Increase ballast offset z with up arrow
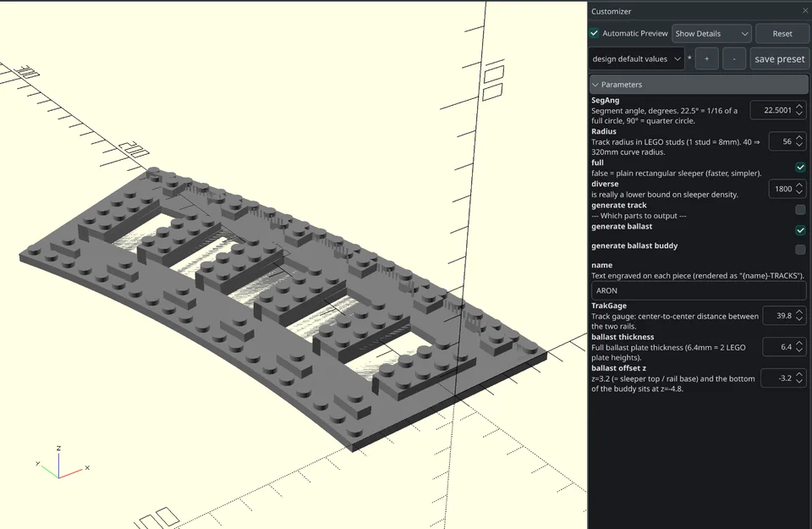Image resolution: width=812 pixels, height=529 pixels. click(x=799, y=374)
